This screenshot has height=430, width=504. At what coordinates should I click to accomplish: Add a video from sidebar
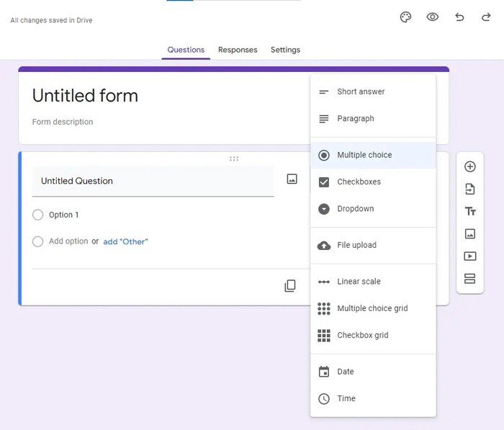click(x=469, y=256)
